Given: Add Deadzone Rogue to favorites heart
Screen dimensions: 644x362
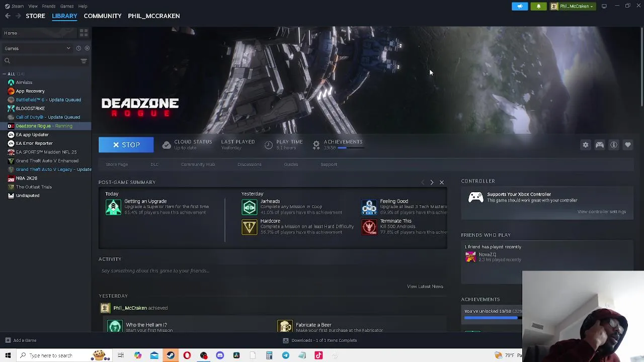Looking at the screenshot, I should click(628, 145).
